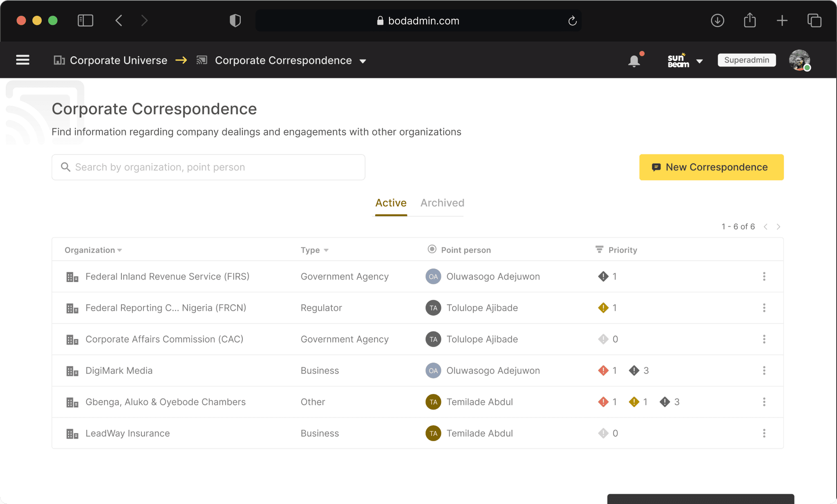
Task: Click the building icon beside LeadWay Insurance
Action: click(72, 434)
